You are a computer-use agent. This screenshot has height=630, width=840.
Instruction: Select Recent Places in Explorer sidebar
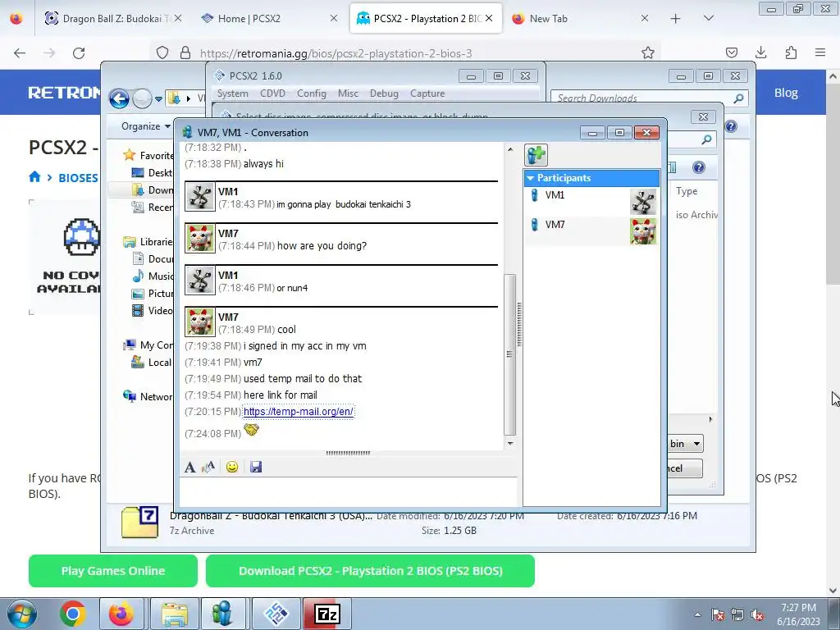click(x=153, y=208)
